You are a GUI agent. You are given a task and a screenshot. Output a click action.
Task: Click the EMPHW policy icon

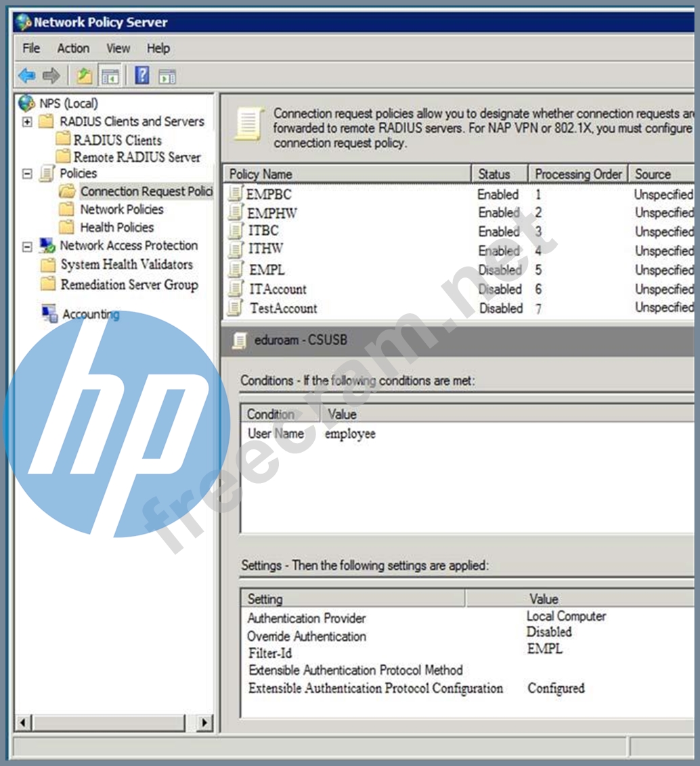click(x=236, y=212)
